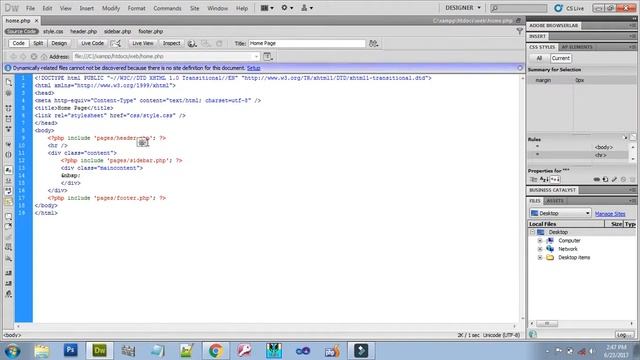The height and width of the screenshot is (360, 640).
Task: Switch to the AP Elements tab
Action: click(x=577, y=47)
